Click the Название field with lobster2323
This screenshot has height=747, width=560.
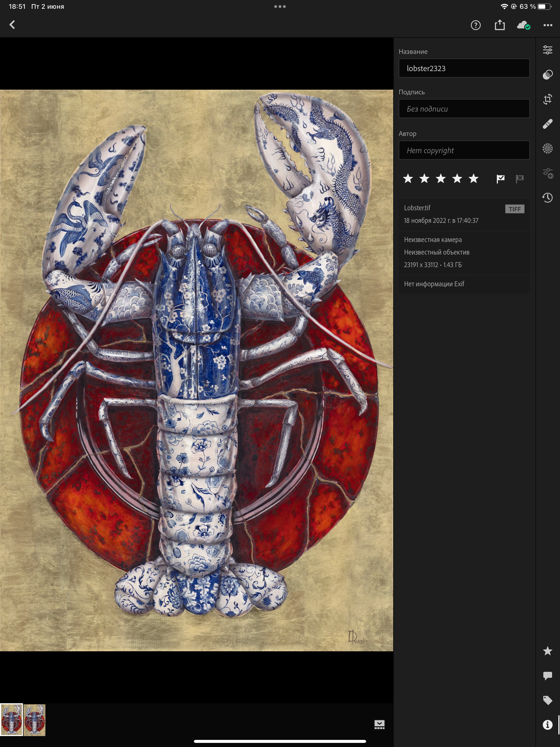tap(464, 69)
